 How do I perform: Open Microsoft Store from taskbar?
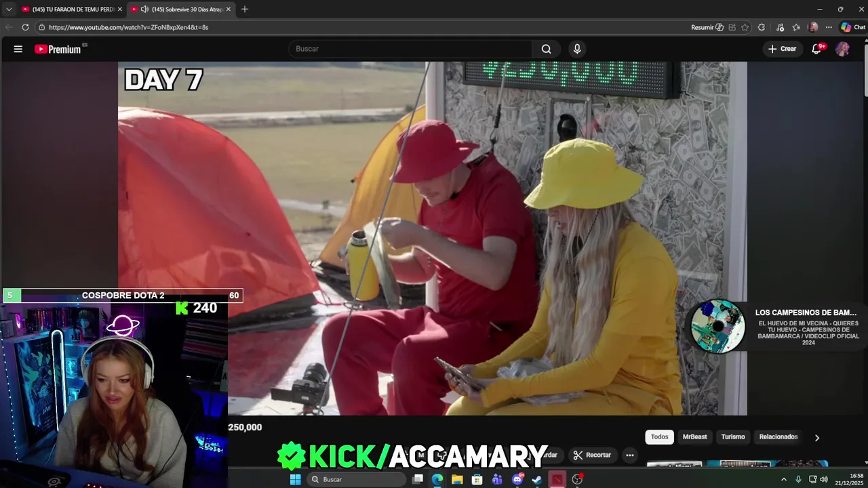point(477,479)
